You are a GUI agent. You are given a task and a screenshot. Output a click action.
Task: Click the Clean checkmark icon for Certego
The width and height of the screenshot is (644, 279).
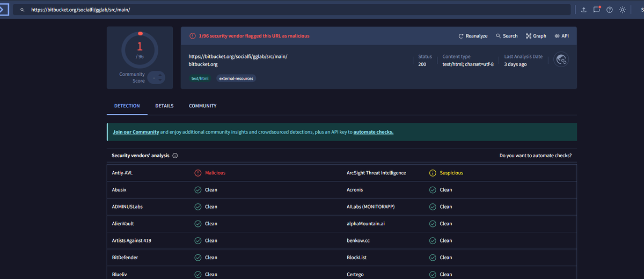pyautogui.click(x=433, y=274)
